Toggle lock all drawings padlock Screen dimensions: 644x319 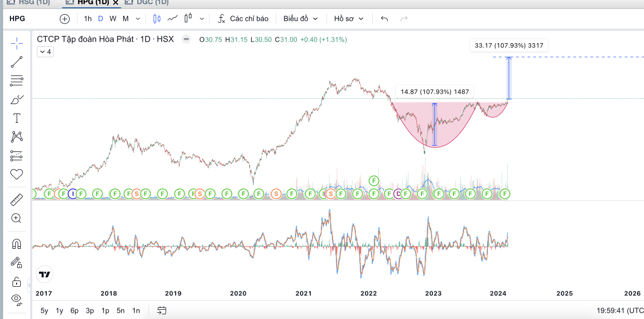click(17, 282)
